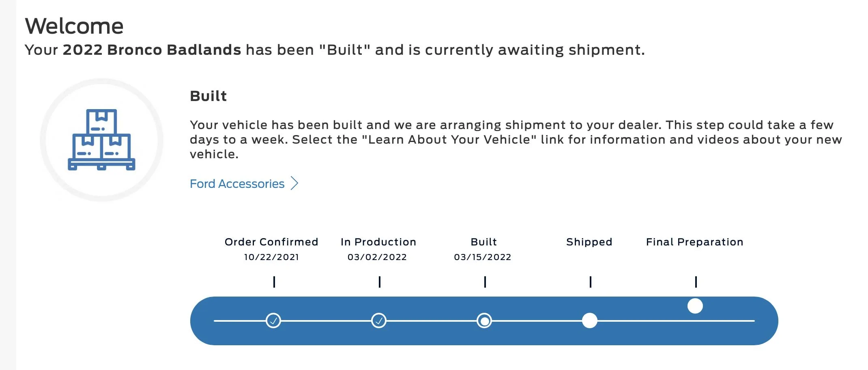Screen dimensions: 868x370
Task: Click the Shipped white dot on the tracker
Action: coord(590,321)
